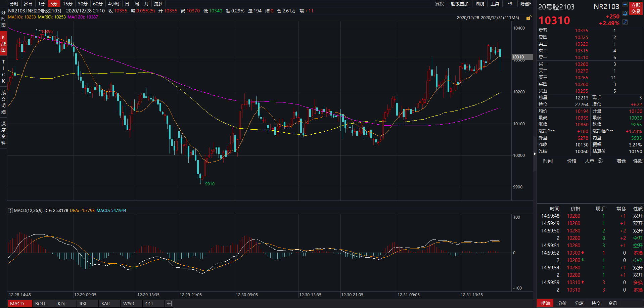Open the K线图 sidebar tab
644x308 pixels.
(3, 44)
